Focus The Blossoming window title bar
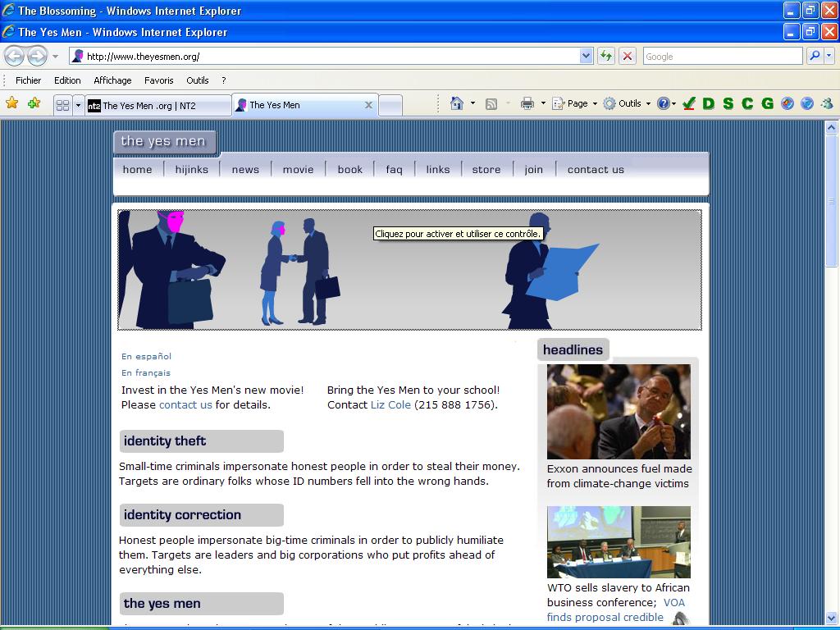 (x=391, y=11)
